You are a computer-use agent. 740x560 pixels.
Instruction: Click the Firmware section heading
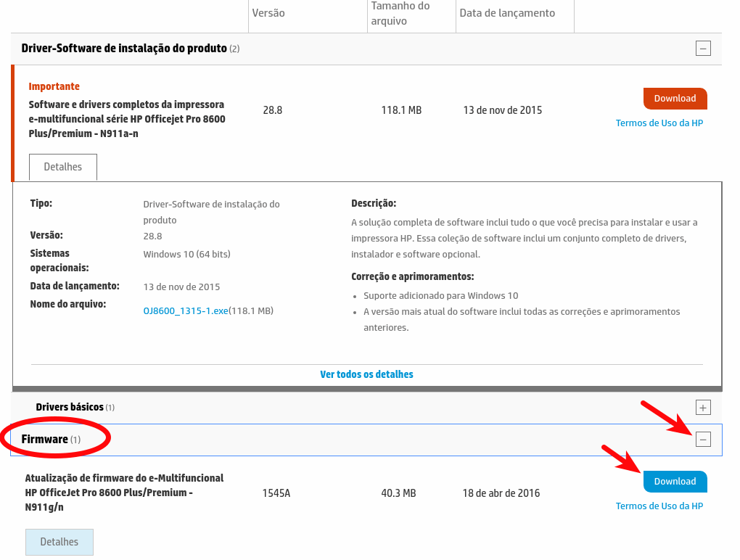pyautogui.click(x=44, y=440)
